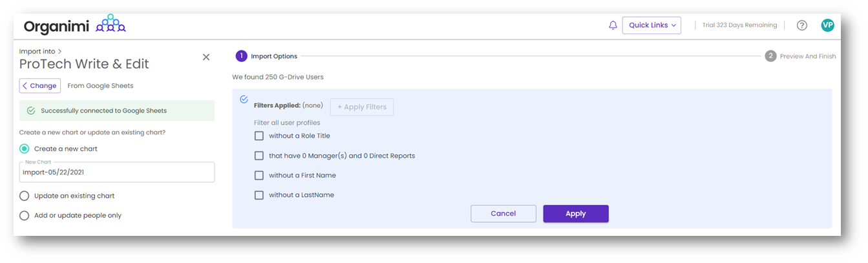
Task: Select Update an existing chart option
Action: (x=25, y=196)
